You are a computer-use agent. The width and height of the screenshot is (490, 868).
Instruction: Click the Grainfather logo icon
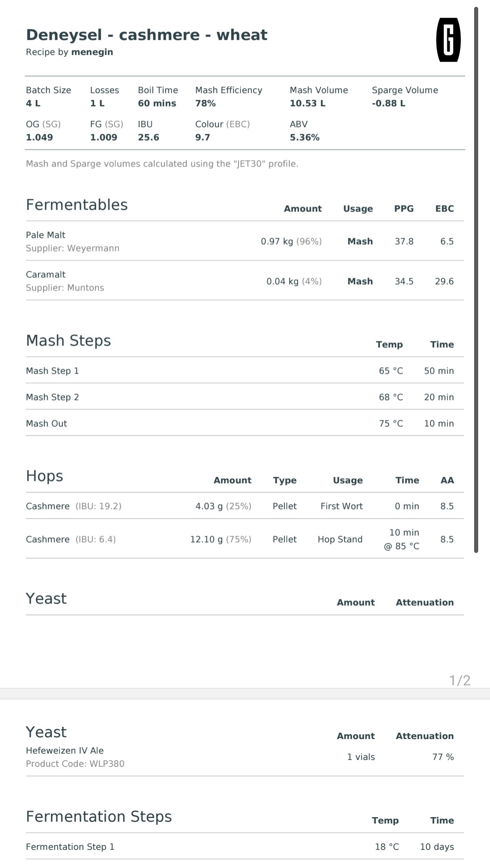click(x=448, y=40)
